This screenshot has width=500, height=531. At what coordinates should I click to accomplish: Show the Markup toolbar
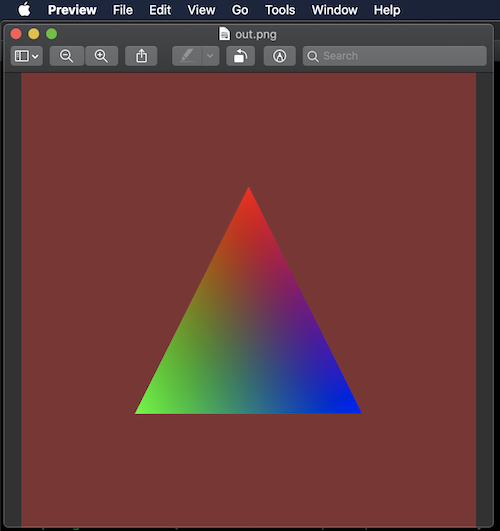(279, 56)
